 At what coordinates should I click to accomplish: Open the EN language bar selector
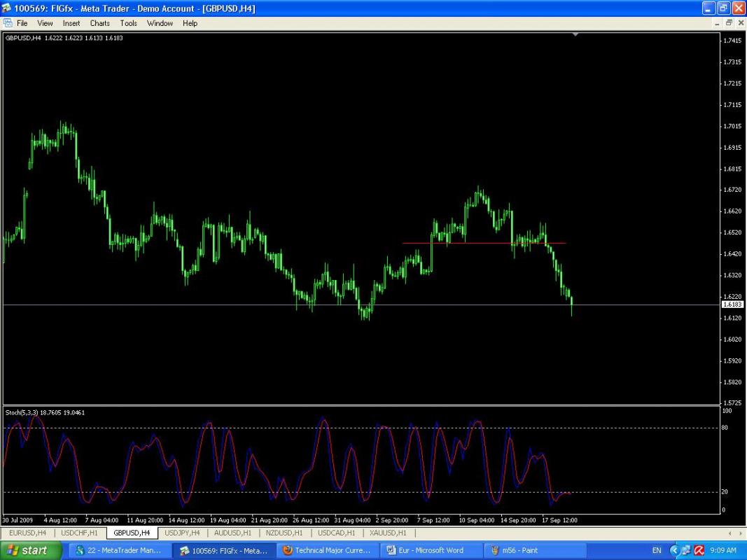point(657,550)
